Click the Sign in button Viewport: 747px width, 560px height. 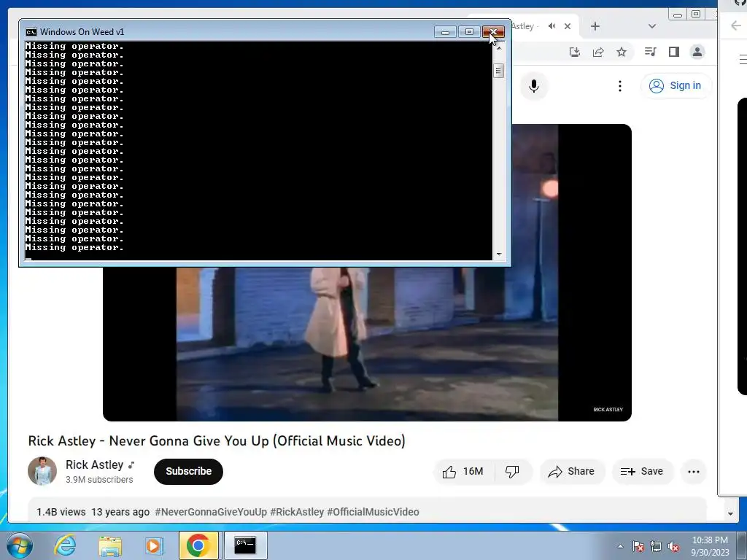point(675,86)
